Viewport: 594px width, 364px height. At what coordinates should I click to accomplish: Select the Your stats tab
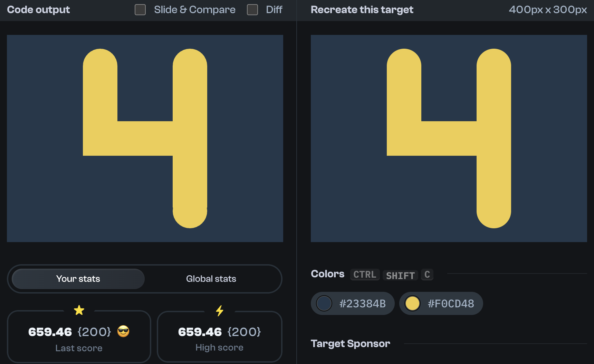point(78,279)
